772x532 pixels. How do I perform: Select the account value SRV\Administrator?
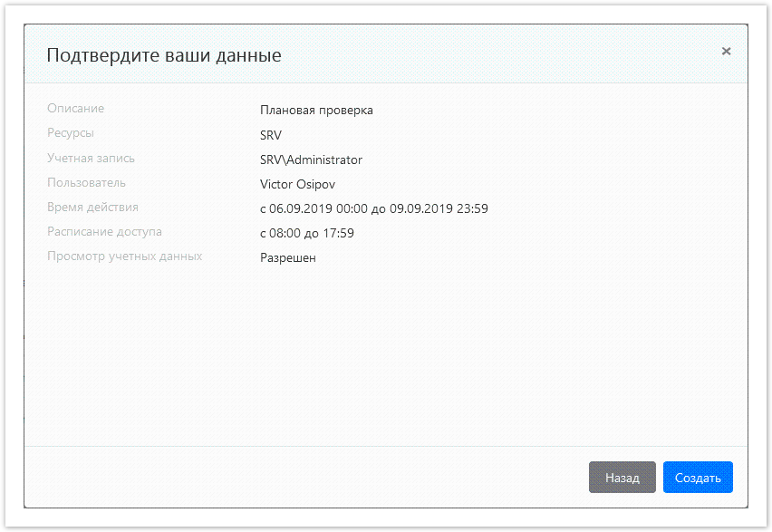click(x=310, y=160)
